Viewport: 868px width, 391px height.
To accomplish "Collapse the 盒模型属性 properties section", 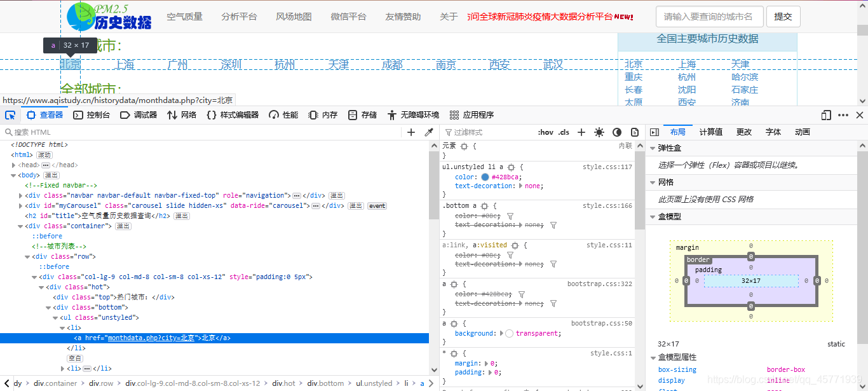I will (653, 357).
